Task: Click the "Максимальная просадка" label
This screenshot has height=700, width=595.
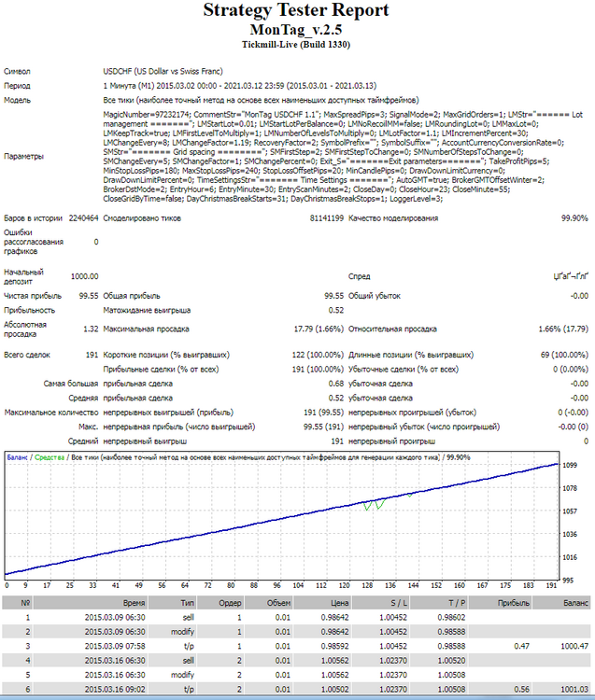Action: (146, 329)
